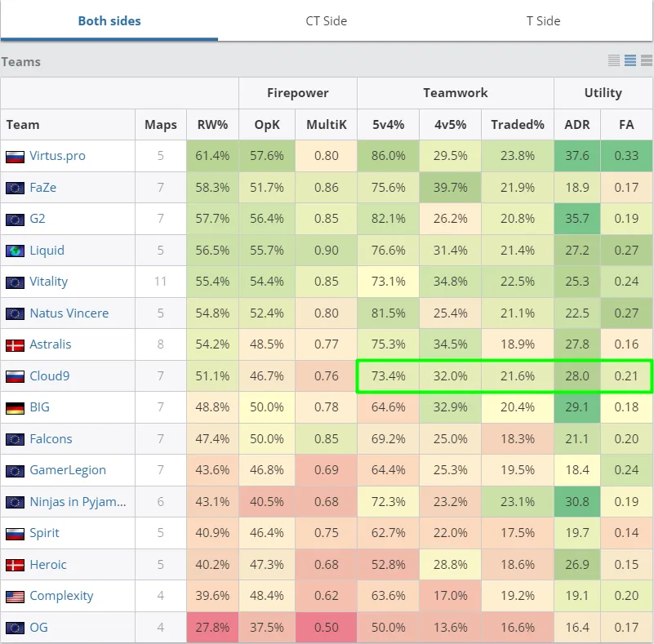Open Vitality team link
654x644 pixels.
click(x=48, y=282)
